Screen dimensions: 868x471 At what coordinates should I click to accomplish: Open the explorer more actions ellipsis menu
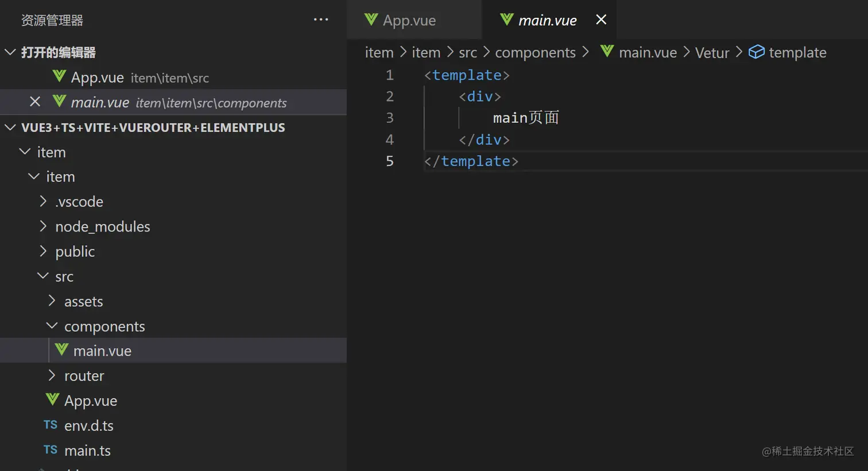pyautogui.click(x=321, y=20)
